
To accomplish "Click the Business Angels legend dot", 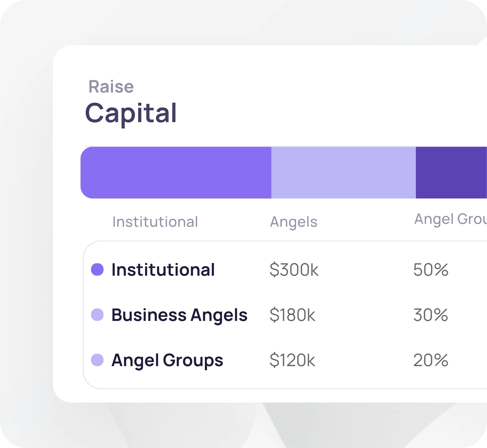I will tap(97, 315).
